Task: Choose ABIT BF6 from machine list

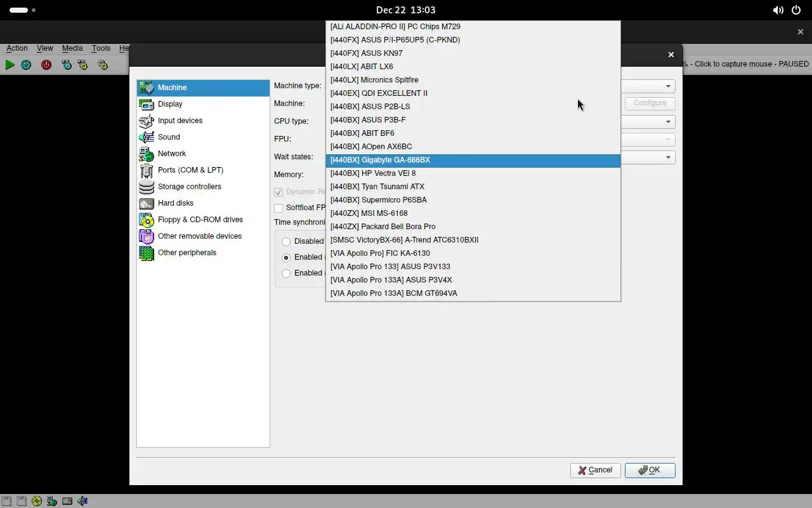Action: pos(473,133)
